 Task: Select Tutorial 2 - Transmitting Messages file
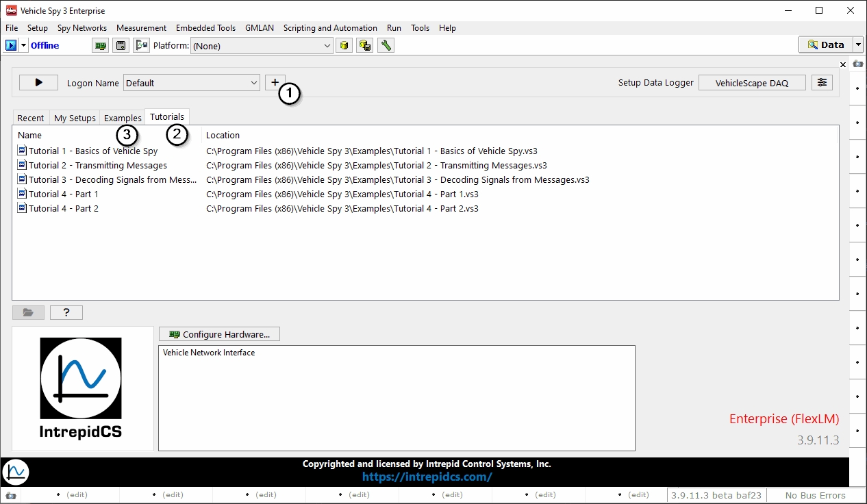coord(97,165)
